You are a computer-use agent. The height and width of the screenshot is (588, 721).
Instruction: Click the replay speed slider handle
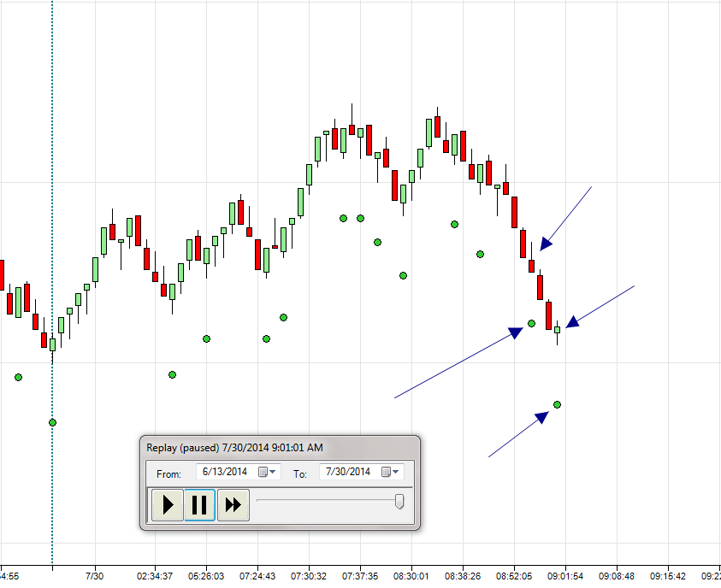[x=399, y=502]
